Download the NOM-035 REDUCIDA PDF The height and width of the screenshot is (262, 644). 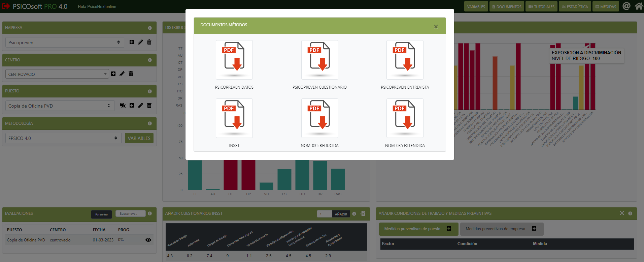pos(319,118)
